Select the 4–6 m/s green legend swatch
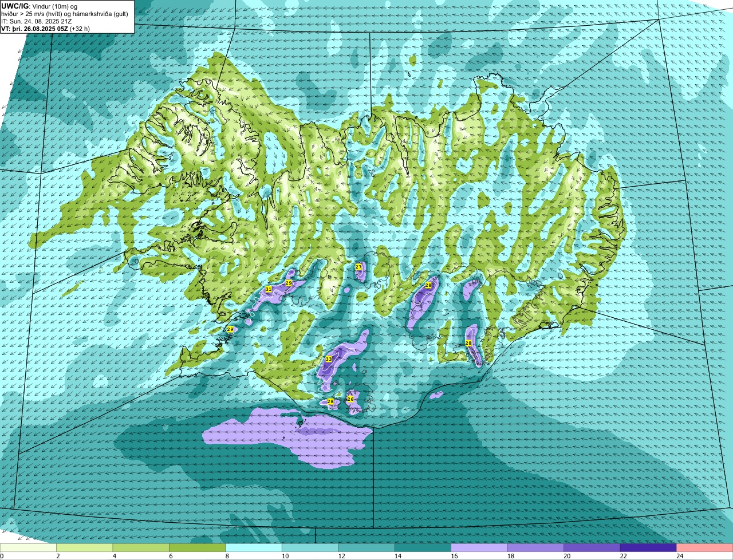Screen dimensions: 733x560 pyautogui.click(x=141, y=547)
